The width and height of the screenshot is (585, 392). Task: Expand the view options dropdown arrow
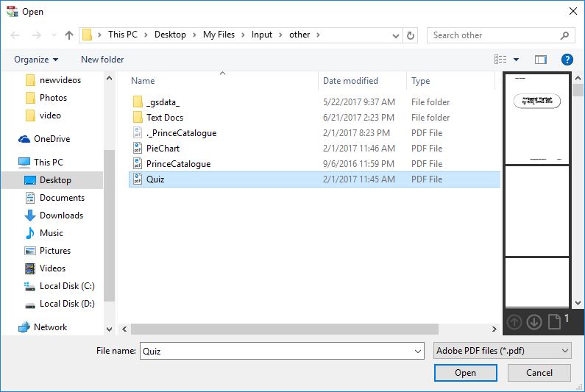(517, 60)
